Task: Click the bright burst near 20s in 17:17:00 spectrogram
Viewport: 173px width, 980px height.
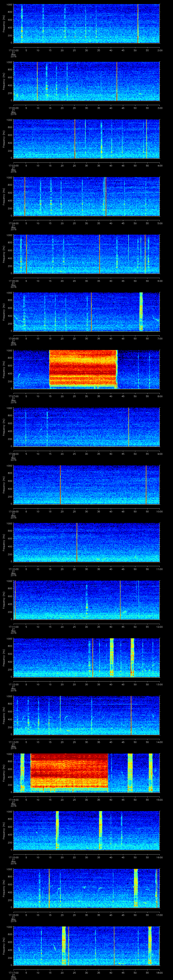Action: tap(64, 946)
